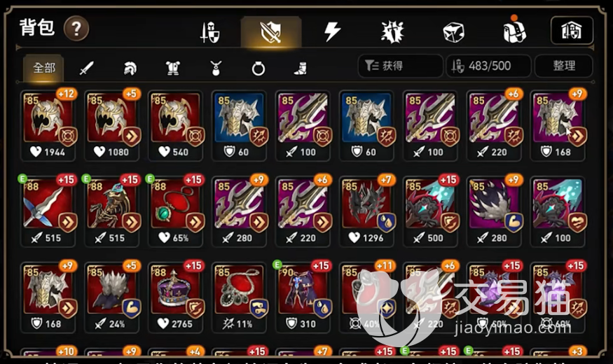Select the lightning bolt category tab

(332, 31)
